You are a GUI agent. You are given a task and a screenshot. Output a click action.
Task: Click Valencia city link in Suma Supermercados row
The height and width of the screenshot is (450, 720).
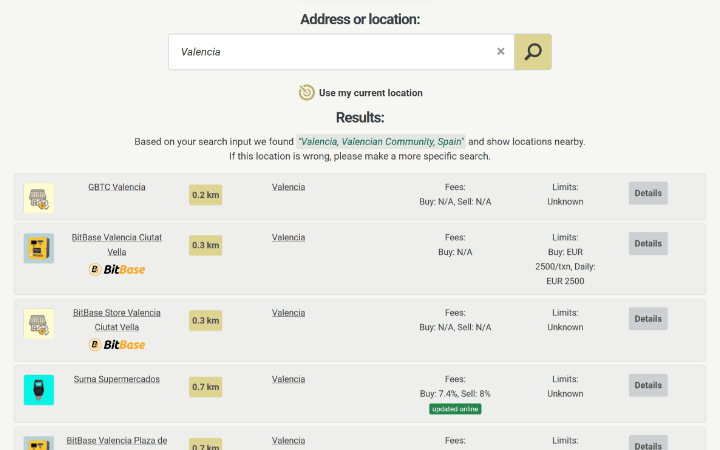[x=288, y=379]
